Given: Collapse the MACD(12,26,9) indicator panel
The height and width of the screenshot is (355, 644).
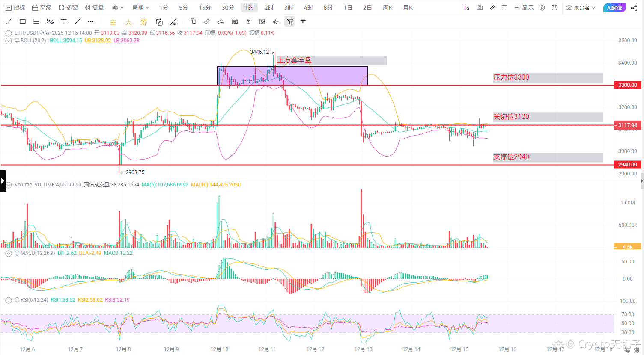Looking at the screenshot, I should pyautogui.click(x=9, y=253).
